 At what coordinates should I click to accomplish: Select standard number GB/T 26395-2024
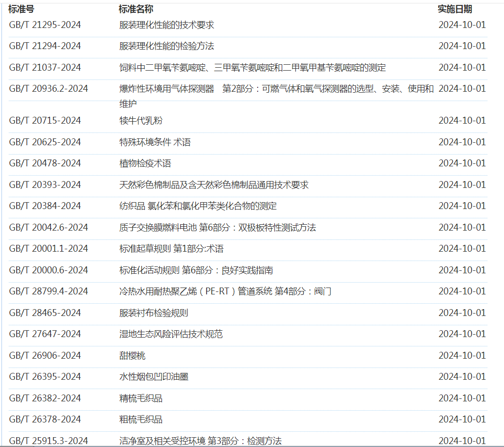[x=45, y=377]
